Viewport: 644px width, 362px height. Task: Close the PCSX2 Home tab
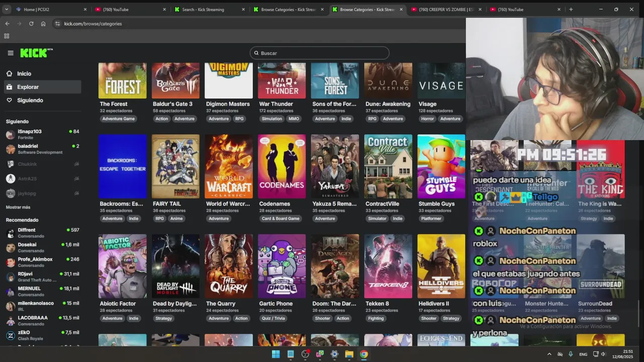[85, 9]
